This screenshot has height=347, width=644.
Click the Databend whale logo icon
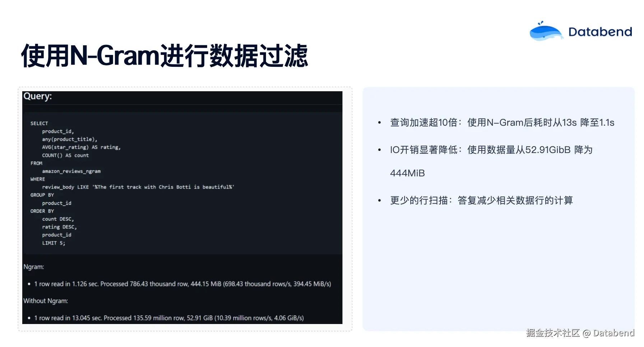(x=546, y=31)
